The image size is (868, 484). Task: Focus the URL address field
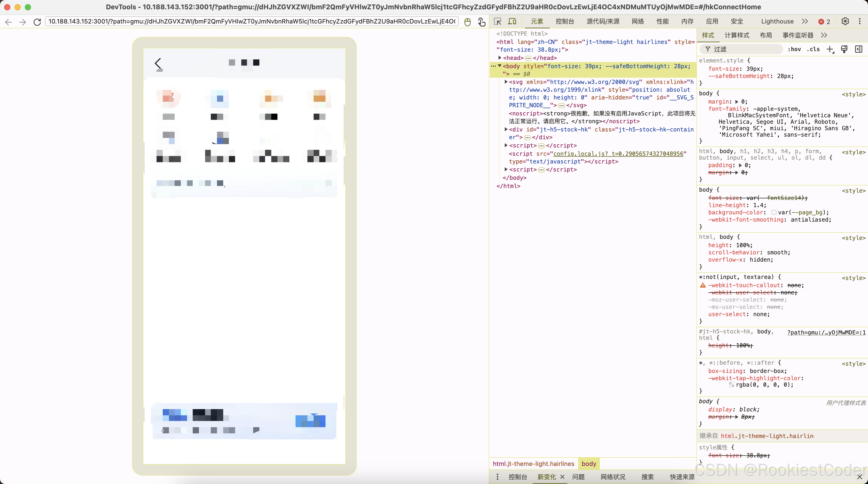252,21
